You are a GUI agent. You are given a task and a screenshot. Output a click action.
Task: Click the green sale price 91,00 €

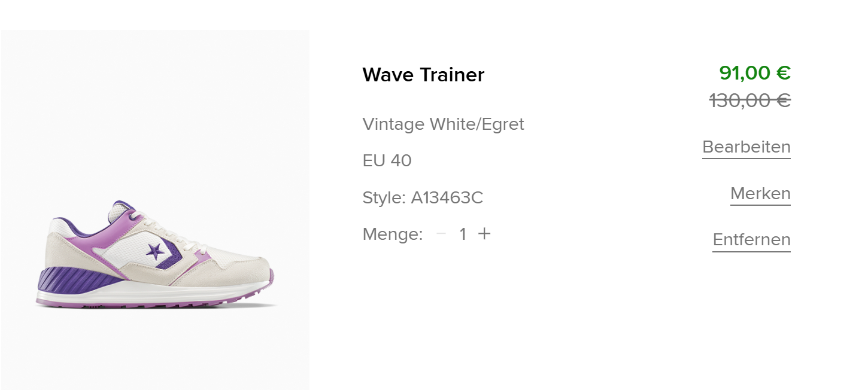pos(755,73)
